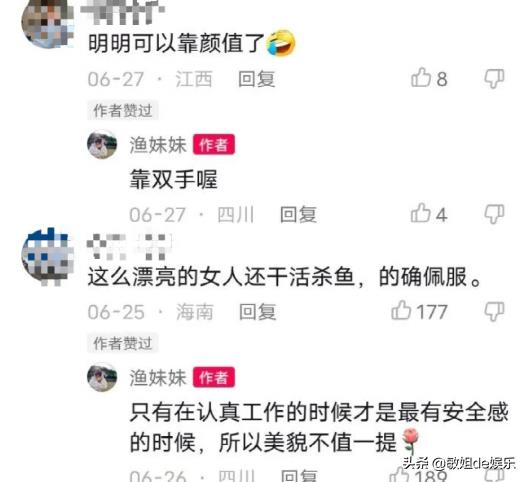
Task: Reply to the author's 四川 comment 靠双手喔
Action: pos(298,215)
